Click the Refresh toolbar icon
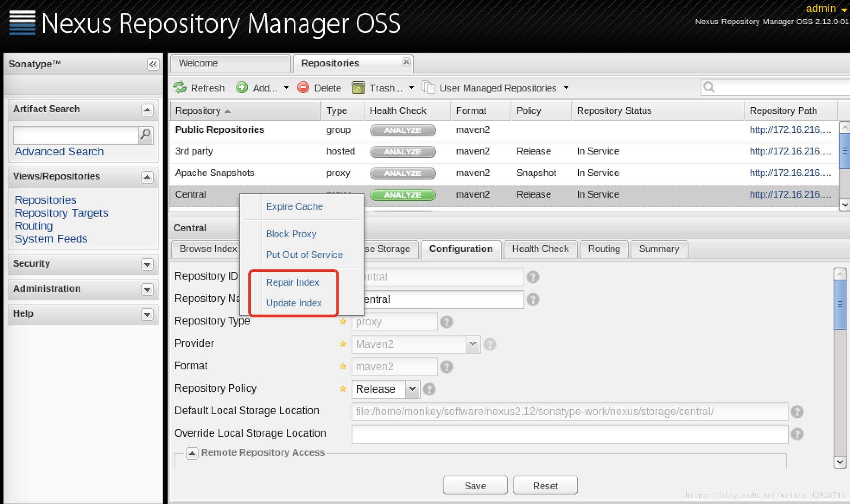The image size is (850, 504). 180,88
